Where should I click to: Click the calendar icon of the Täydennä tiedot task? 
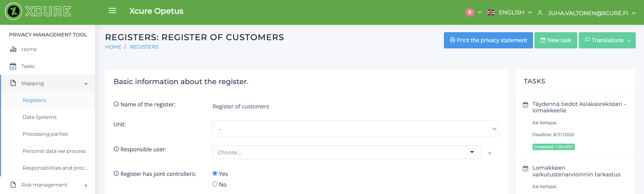[525, 105]
